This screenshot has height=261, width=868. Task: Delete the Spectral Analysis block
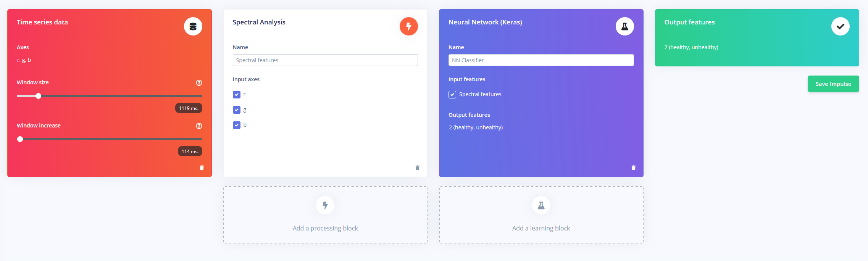pyautogui.click(x=418, y=168)
